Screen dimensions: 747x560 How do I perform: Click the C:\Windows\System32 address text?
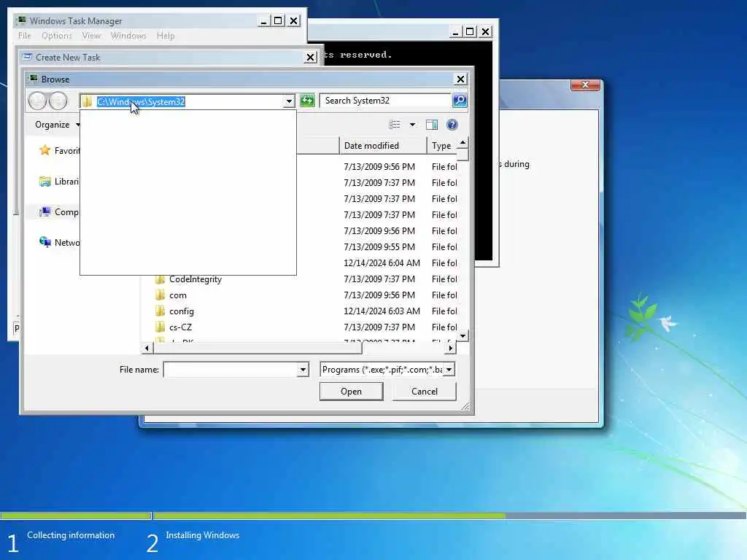141,102
